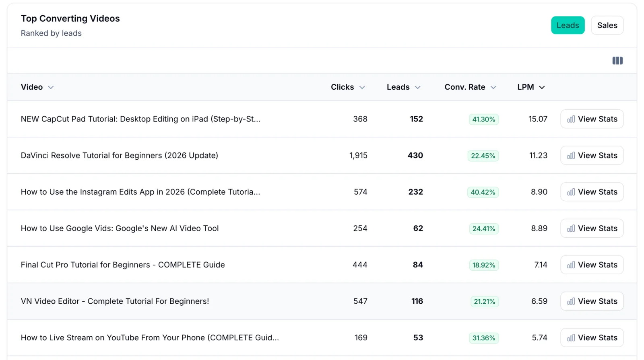This screenshot has height=360, width=644.
Task: Open the LPM column sort chevron
Action: click(x=542, y=87)
